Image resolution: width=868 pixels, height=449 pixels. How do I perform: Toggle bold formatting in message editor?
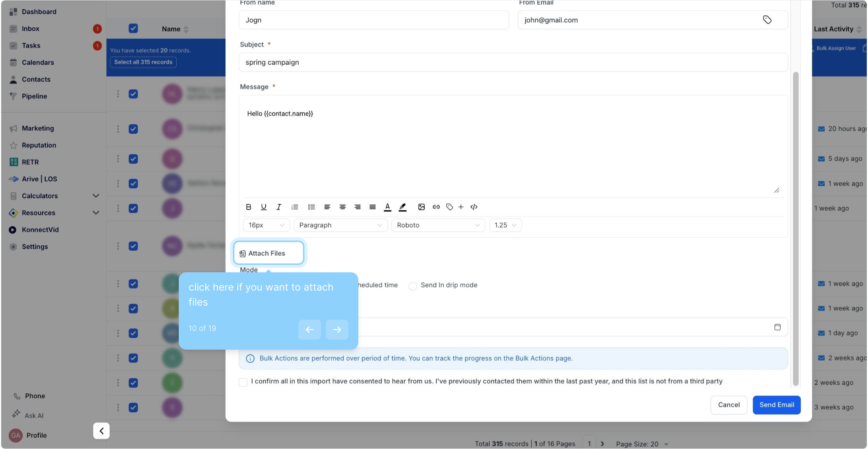pyautogui.click(x=249, y=207)
